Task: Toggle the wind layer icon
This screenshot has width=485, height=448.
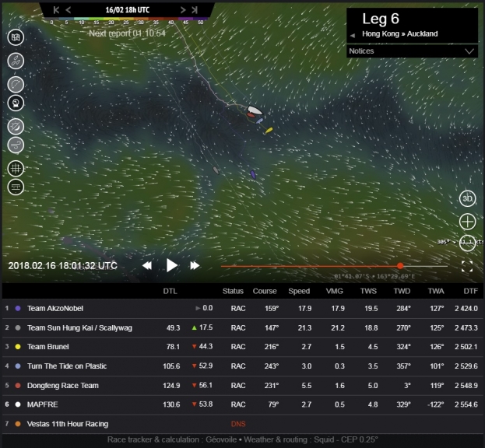Action: tap(16, 145)
